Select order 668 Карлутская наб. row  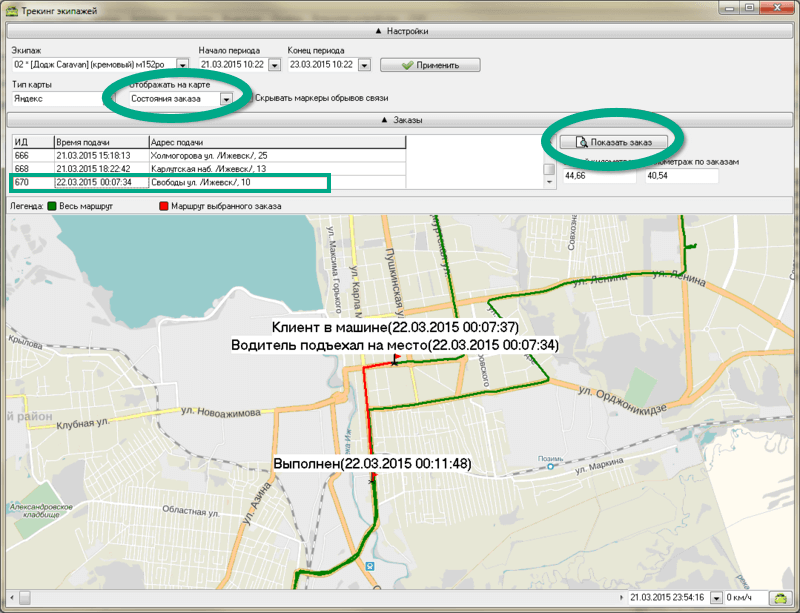pos(208,169)
